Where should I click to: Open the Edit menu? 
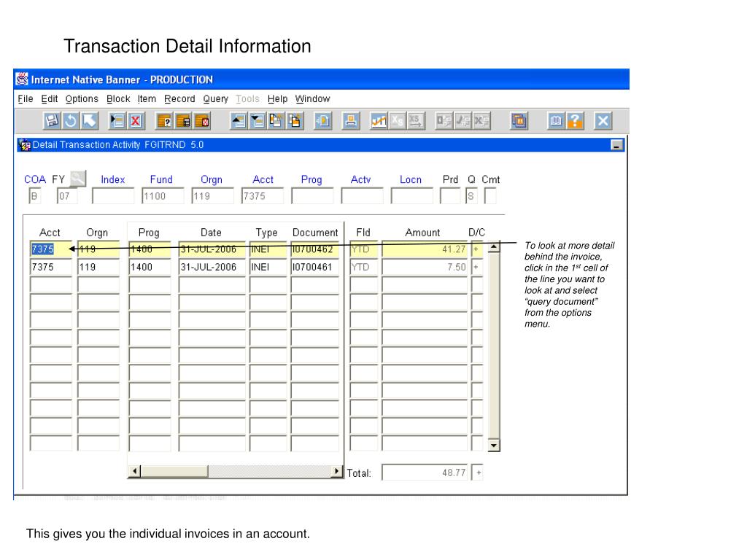pyautogui.click(x=49, y=98)
